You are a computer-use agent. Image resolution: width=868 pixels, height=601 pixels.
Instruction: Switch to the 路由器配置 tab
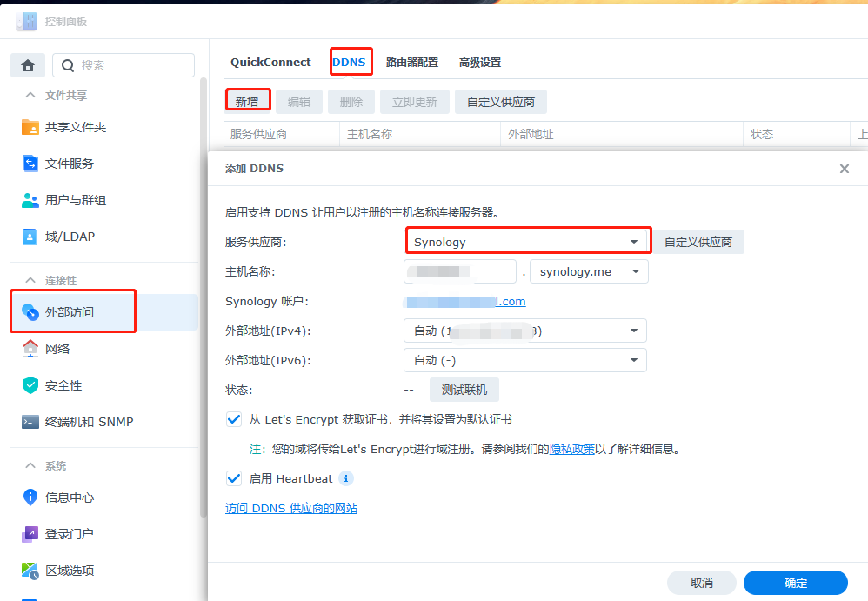(412, 63)
